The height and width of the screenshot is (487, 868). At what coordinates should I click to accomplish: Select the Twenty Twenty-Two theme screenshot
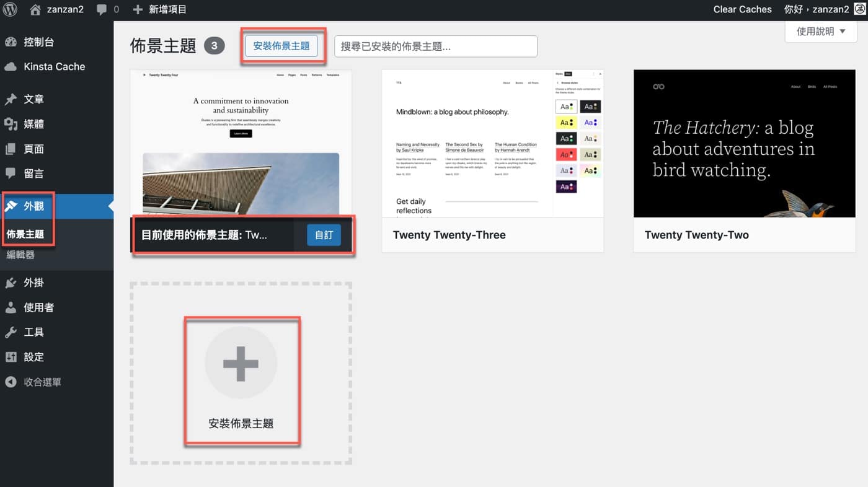pyautogui.click(x=745, y=143)
